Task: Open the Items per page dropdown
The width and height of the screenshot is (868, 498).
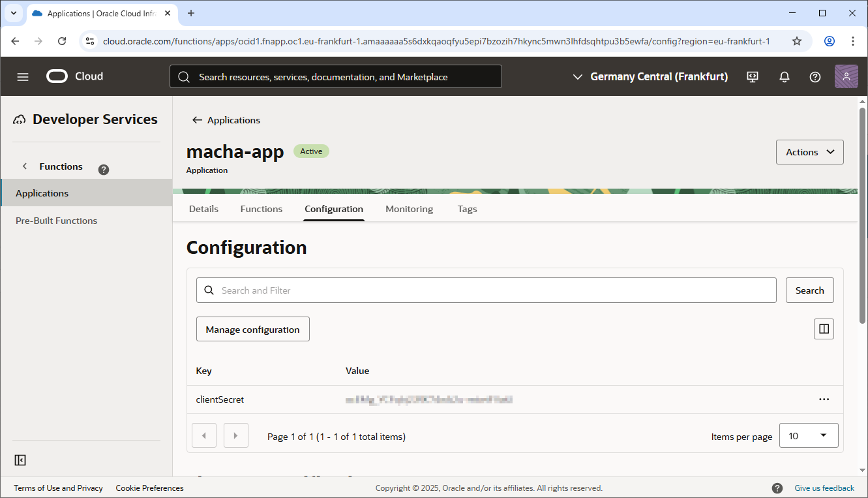Action: pyautogui.click(x=808, y=435)
